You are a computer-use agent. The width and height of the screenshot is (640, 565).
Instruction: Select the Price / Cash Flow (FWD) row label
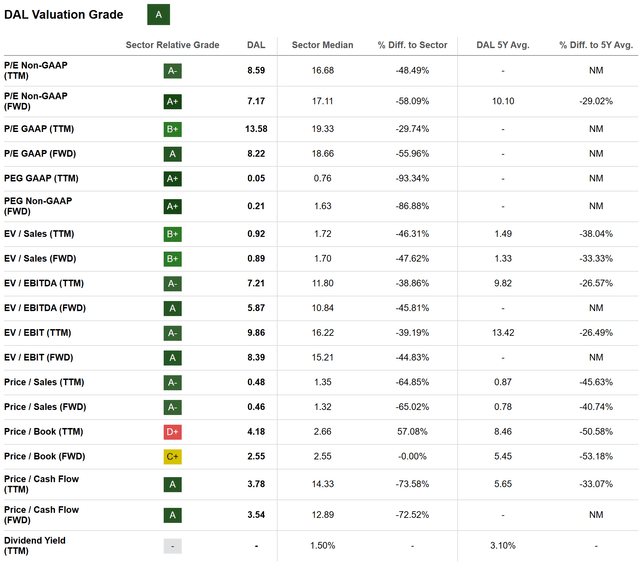point(42,515)
